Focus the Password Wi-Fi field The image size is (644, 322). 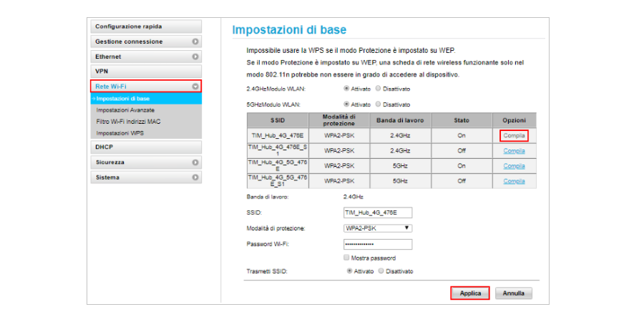(377, 245)
